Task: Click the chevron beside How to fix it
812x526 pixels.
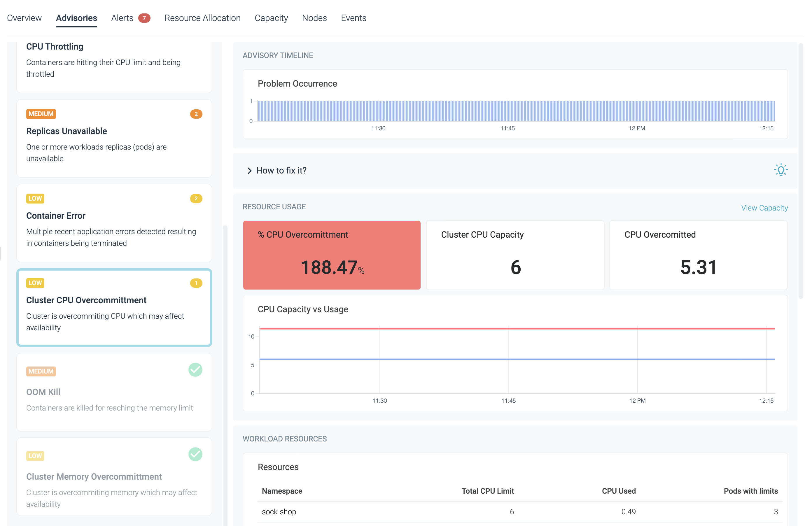Action: 249,171
